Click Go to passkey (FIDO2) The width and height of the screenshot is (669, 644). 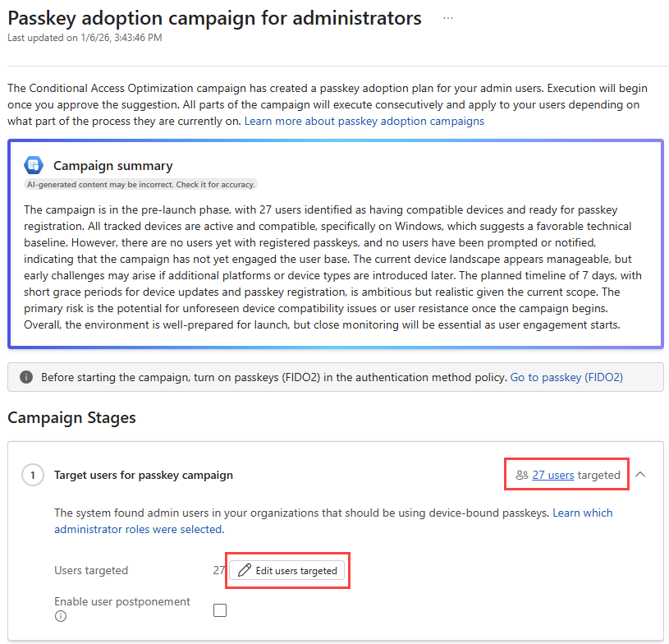[x=566, y=376]
